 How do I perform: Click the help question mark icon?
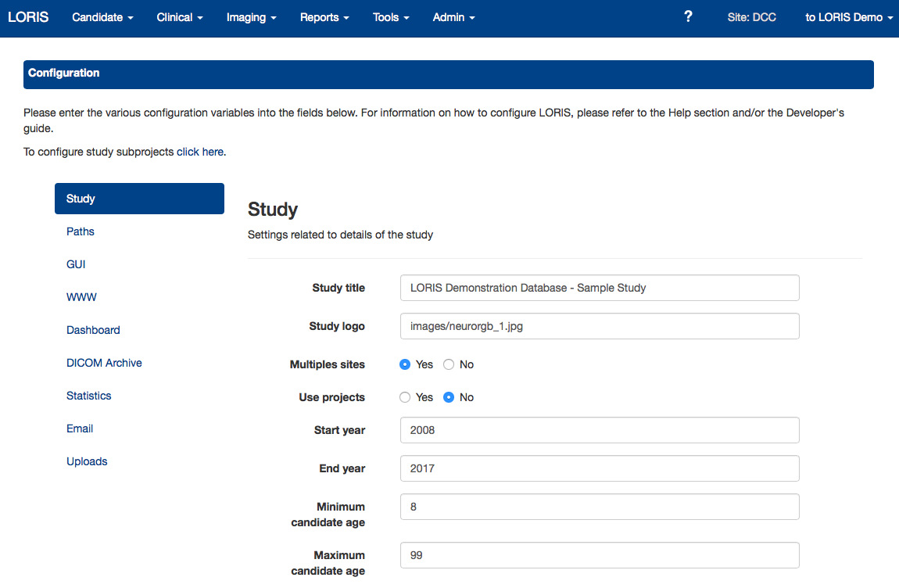pyautogui.click(x=688, y=16)
